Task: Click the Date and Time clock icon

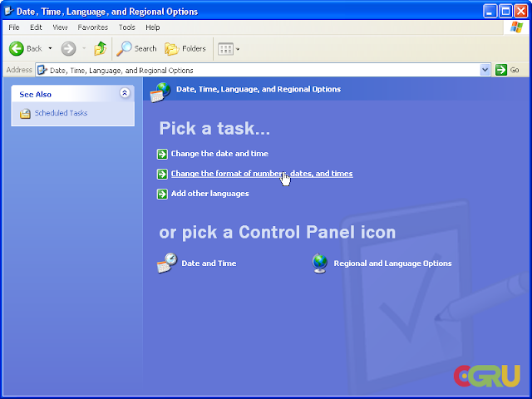Action: pos(167,263)
